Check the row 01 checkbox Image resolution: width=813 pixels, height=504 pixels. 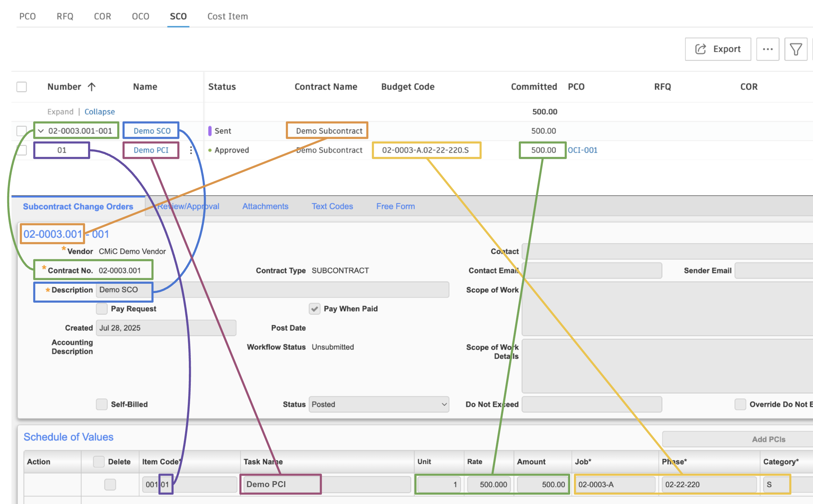click(22, 150)
